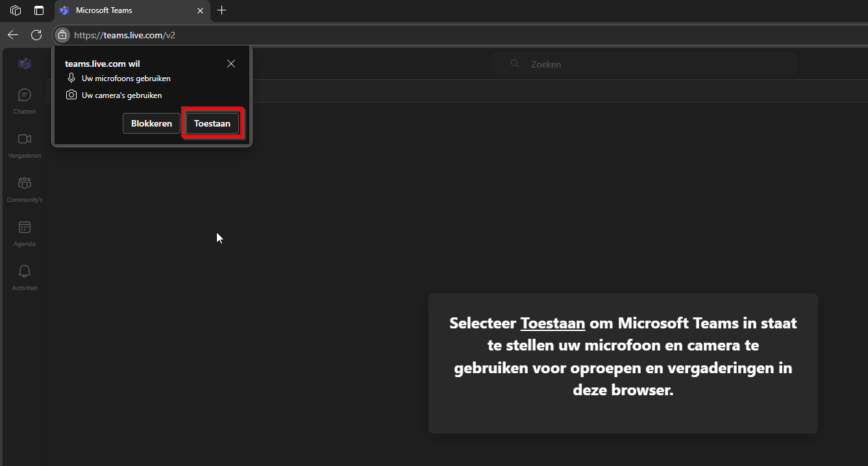Click the text 'Uw camera's gebruiken'
This screenshot has height=466, width=868.
click(122, 95)
